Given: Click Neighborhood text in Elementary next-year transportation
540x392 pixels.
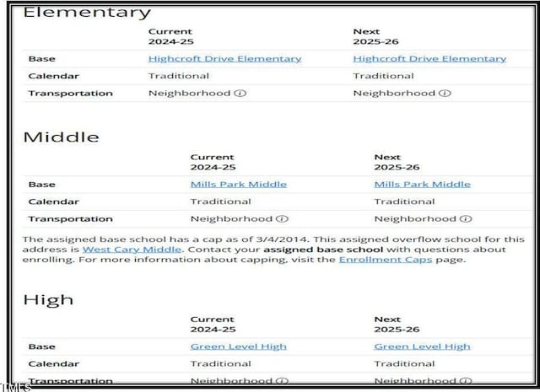Looking at the screenshot, I should coord(394,94).
